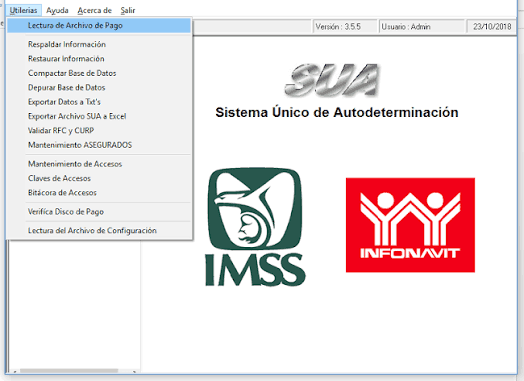Click the Salir menu item

tap(128, 10)
